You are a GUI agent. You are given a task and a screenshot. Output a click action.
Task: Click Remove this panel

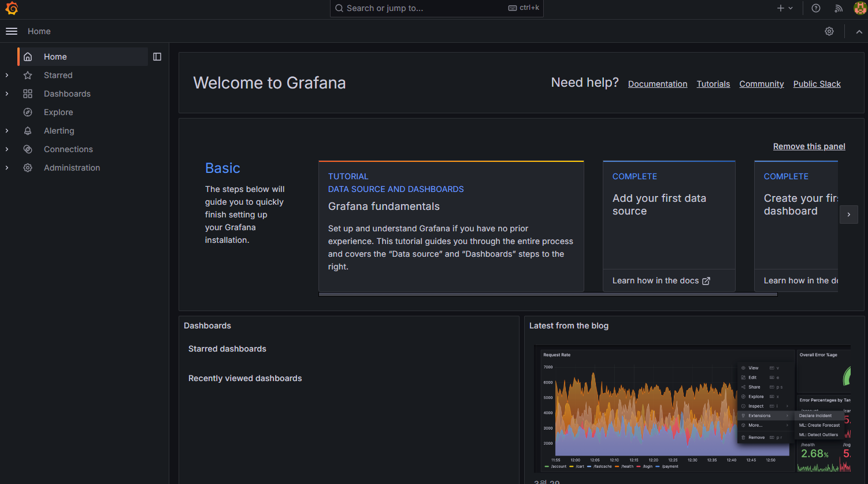pos(809,146)
